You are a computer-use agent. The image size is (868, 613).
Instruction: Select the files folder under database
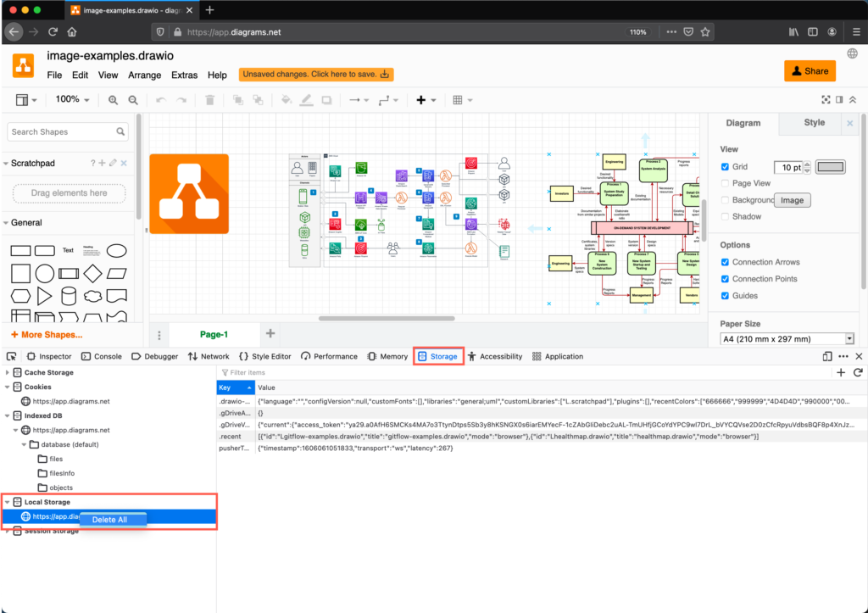point(50,459)
